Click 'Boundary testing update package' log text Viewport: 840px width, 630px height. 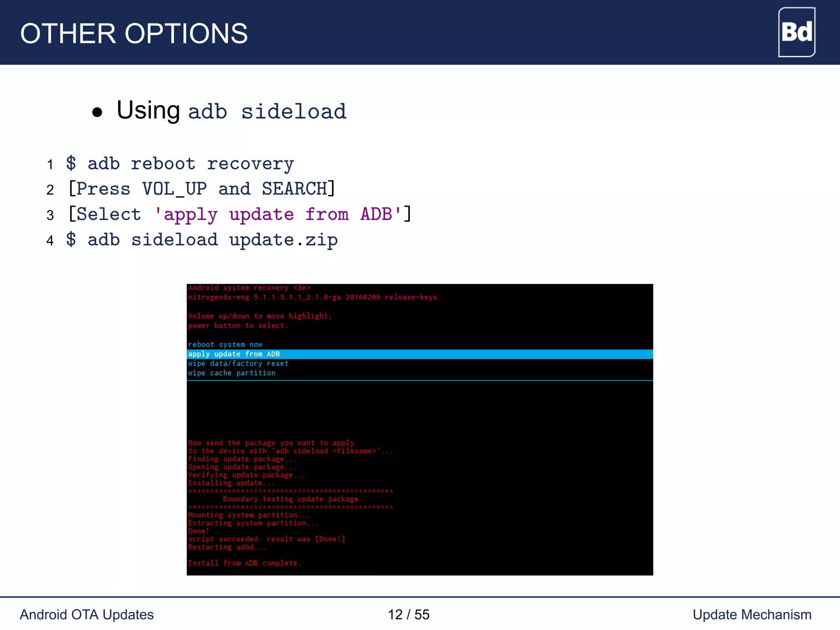pyautogui.click(x=290, y=499)
